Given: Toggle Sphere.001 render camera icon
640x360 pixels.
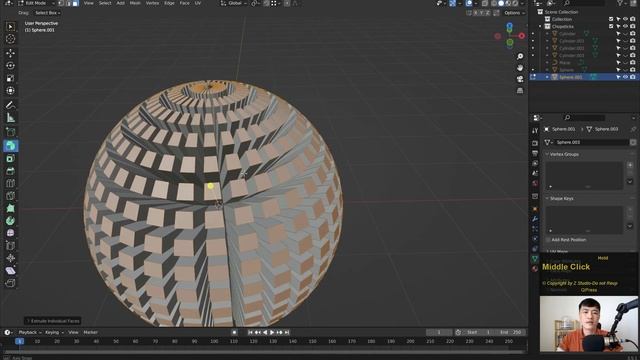Looking at the screenshot, I should pyautogui.click(x=633, y=77).
